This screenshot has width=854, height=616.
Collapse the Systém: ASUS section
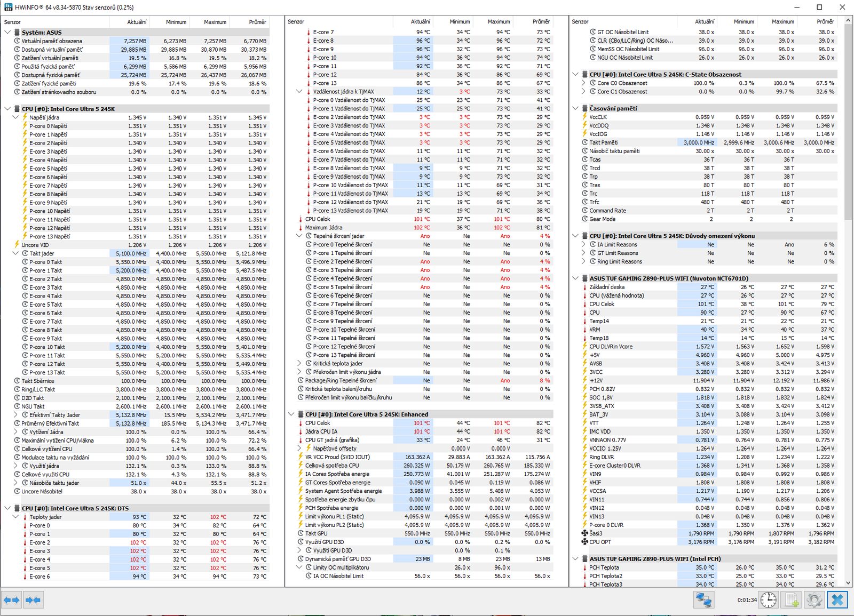(7, 33)
